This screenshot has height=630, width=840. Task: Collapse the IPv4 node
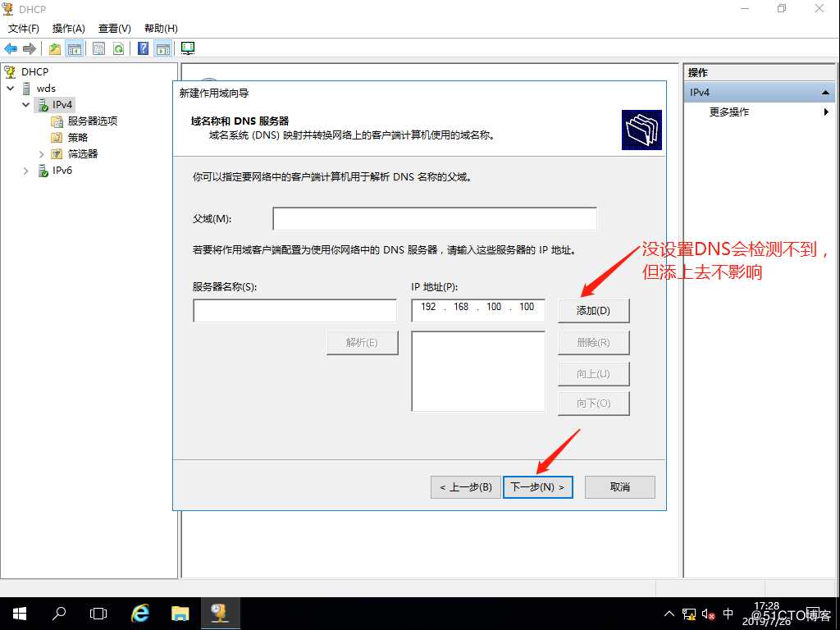(25, 104)
